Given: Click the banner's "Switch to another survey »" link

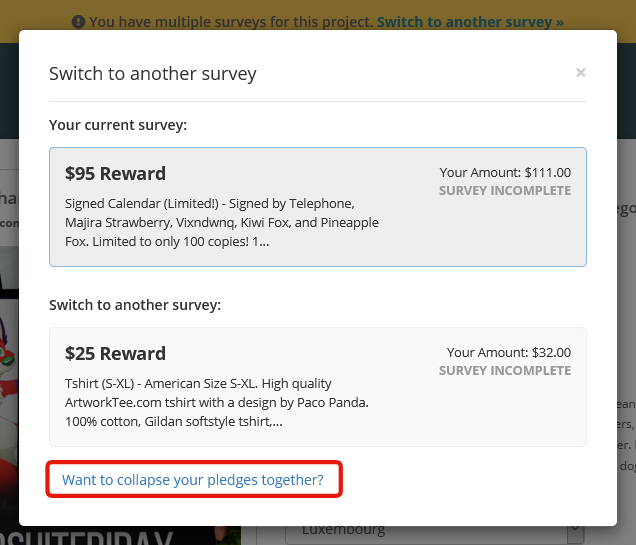Looking at the screenshot, I should coord(469,21).
